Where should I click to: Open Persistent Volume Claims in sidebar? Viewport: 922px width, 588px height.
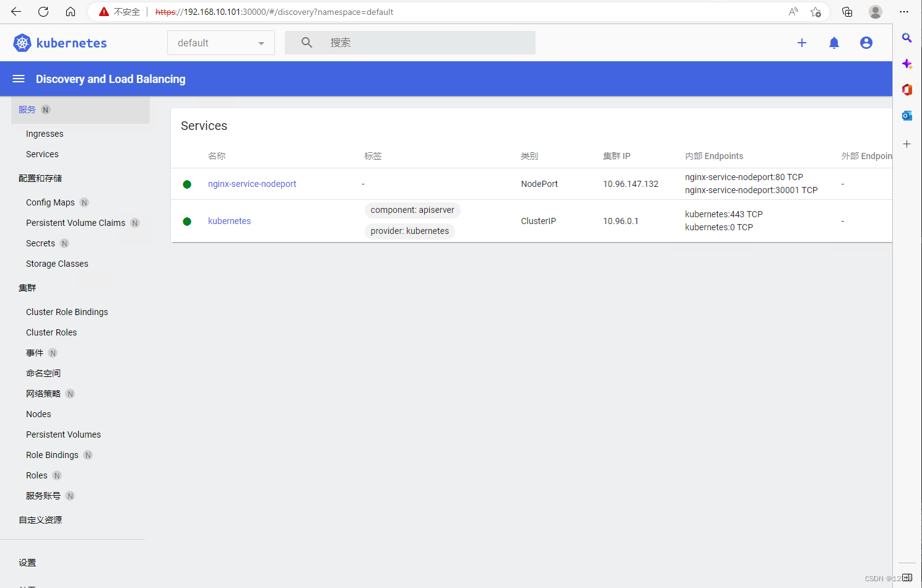76,223
